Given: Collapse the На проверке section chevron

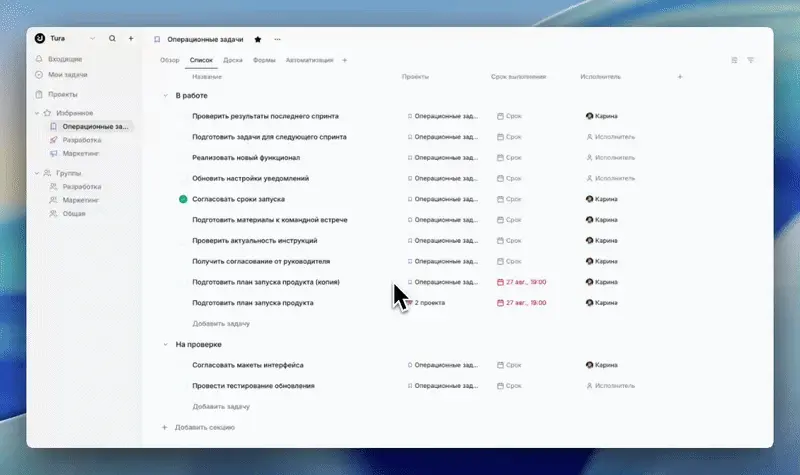Looking at the screenshot, I should coord(165,344).
